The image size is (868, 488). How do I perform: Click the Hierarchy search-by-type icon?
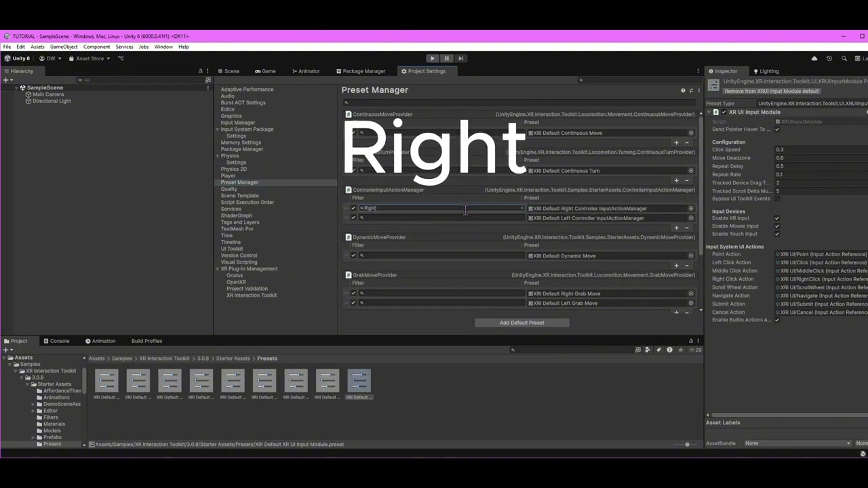(x=208, y=80)
